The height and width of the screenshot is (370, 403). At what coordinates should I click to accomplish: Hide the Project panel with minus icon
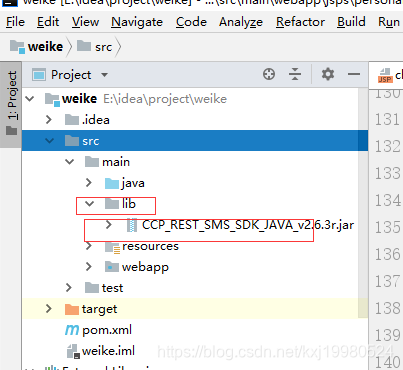pyautogui.click(x=354, y=74)
